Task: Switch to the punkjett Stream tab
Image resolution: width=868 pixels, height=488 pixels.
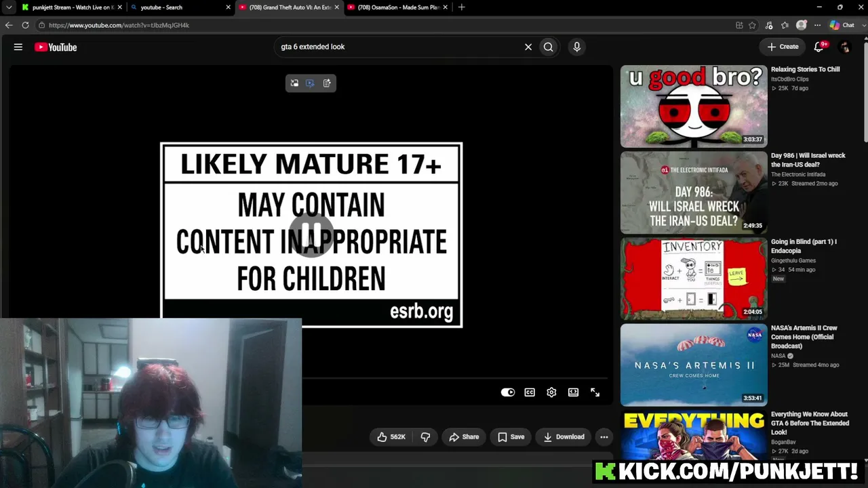Action: point(71,7)
